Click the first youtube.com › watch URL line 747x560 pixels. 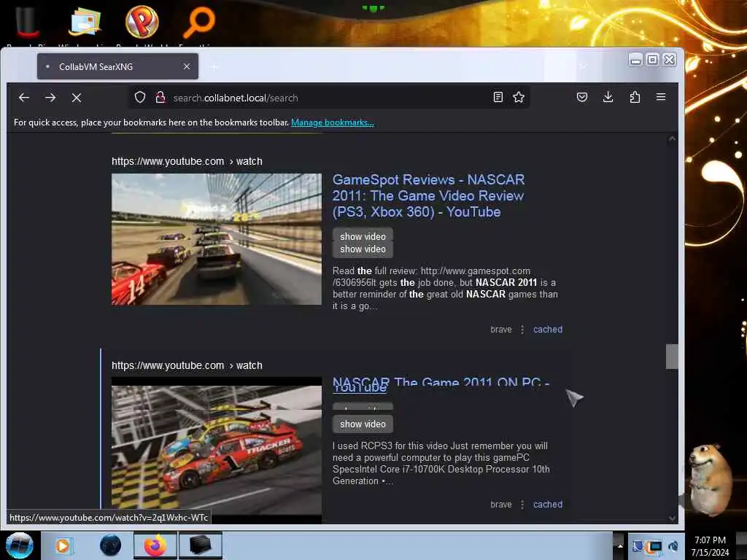point(187,161)
